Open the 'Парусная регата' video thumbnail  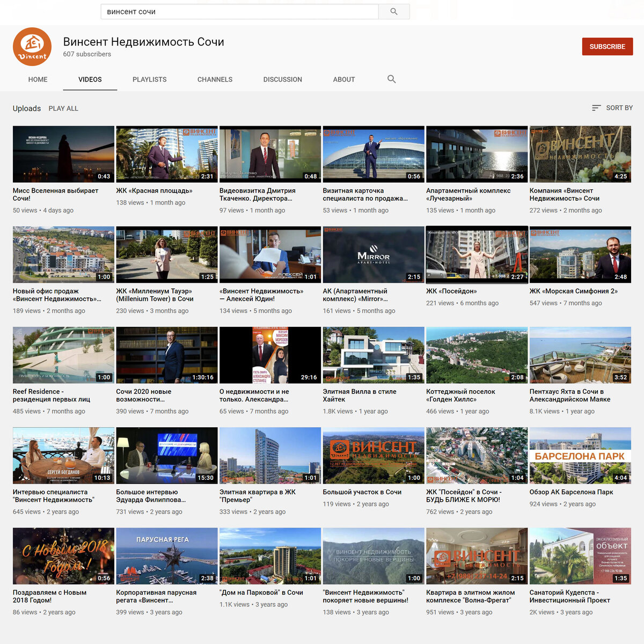[167, 556]
